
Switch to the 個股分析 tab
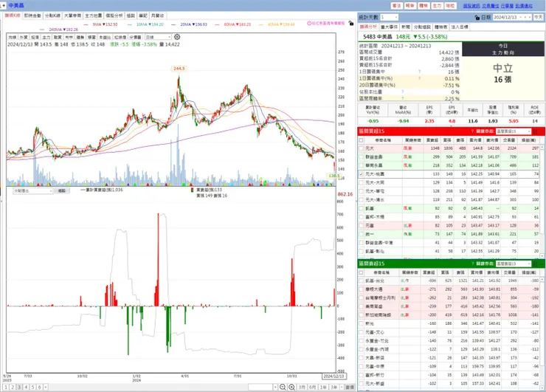point(114,16)
